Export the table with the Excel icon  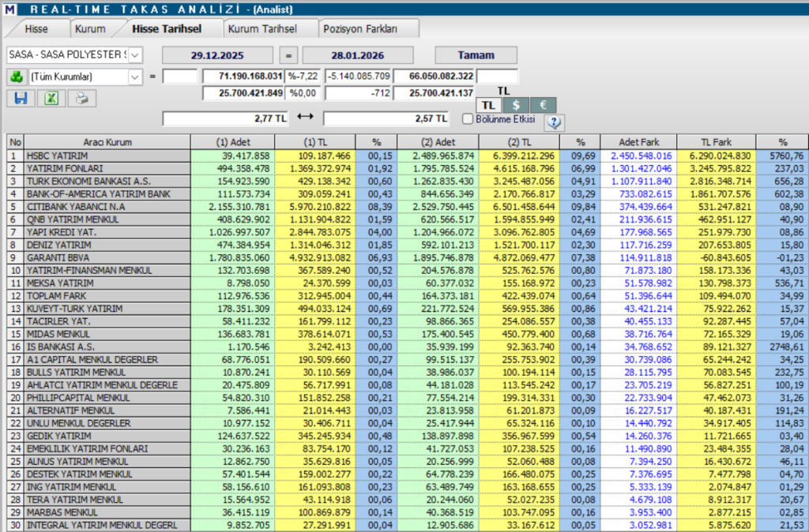pos(51,98)
